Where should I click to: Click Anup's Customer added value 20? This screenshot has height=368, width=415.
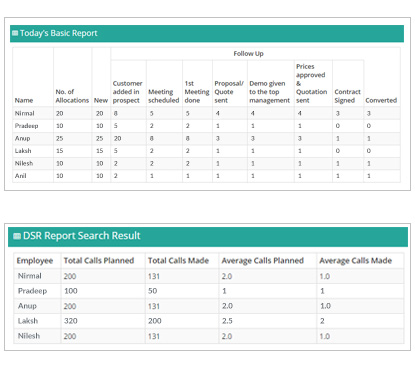point(117,138)
